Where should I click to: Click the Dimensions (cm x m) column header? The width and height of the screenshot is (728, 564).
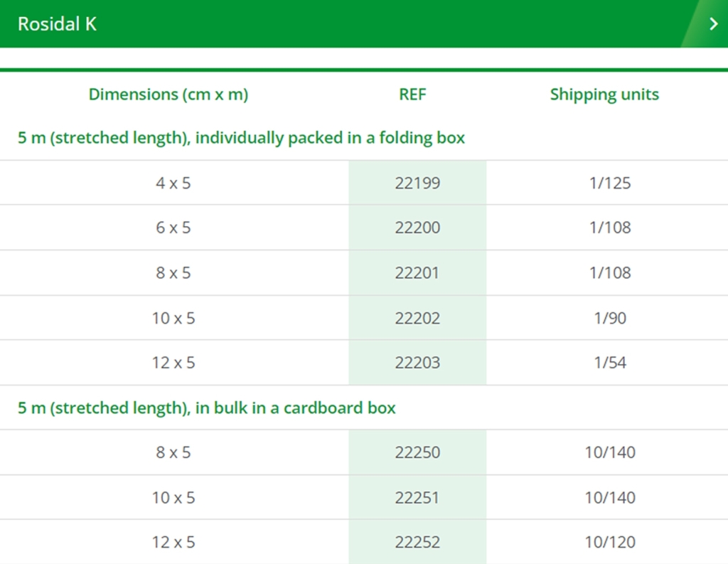click(x=168, y=95)
